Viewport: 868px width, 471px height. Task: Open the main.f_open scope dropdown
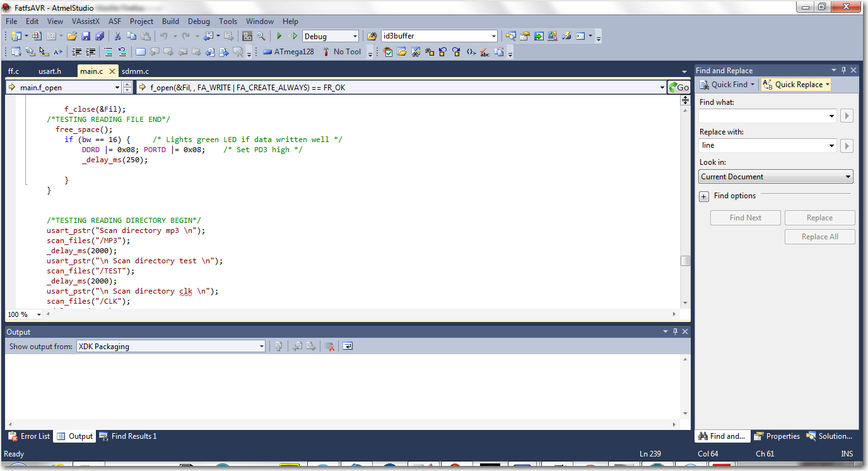click(117, 87)
